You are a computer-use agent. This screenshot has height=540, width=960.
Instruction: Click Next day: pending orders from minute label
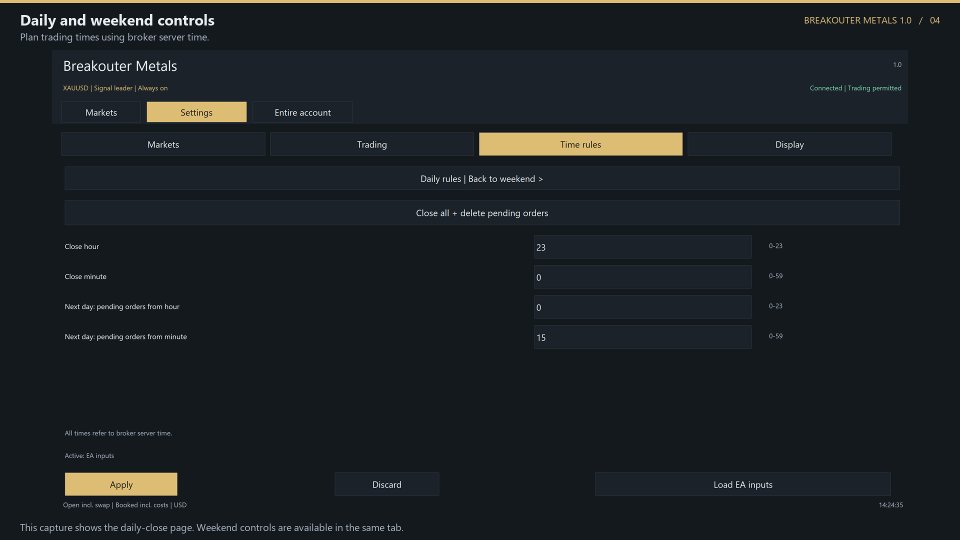coord(126,336)
